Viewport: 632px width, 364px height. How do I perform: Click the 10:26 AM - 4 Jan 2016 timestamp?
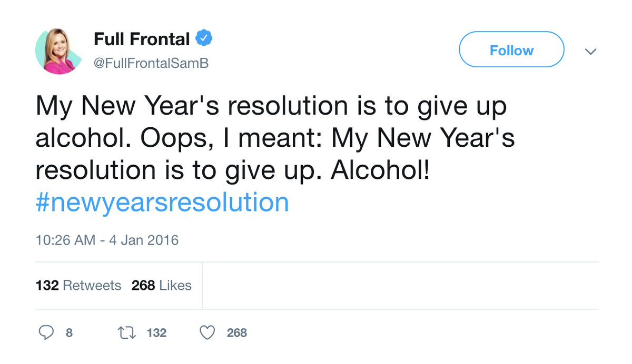107,240
